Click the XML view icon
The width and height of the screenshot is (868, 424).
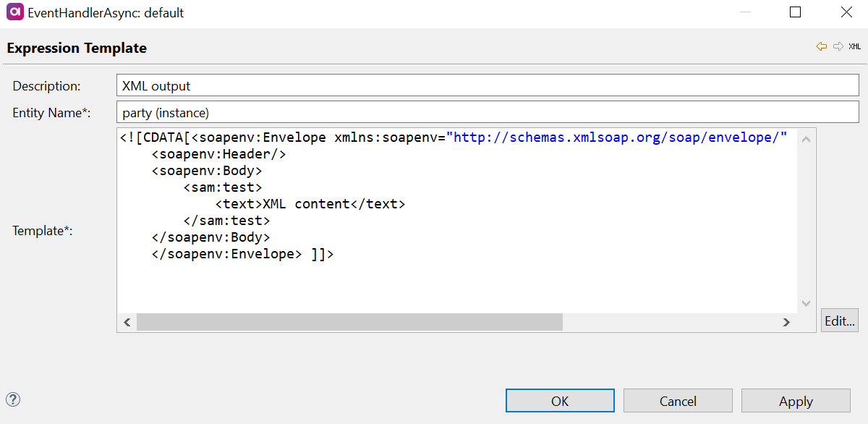[x=854, y=46]
